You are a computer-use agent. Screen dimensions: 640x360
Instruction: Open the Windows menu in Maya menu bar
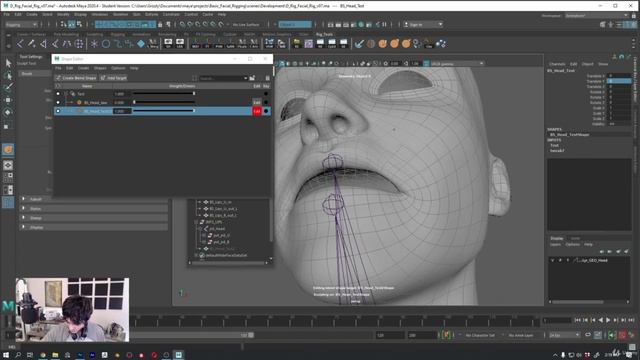pyautogui.click(x=100, y=14)
